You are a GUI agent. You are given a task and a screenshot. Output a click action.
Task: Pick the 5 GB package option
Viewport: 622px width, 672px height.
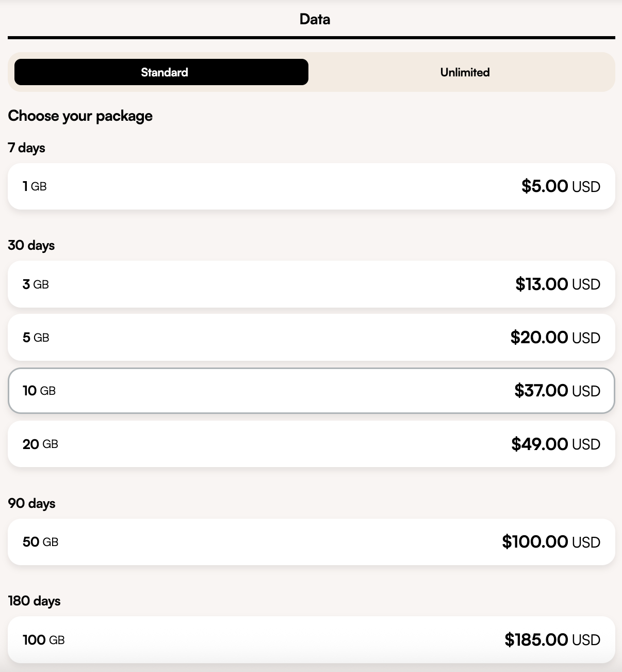tap(311, 338)
